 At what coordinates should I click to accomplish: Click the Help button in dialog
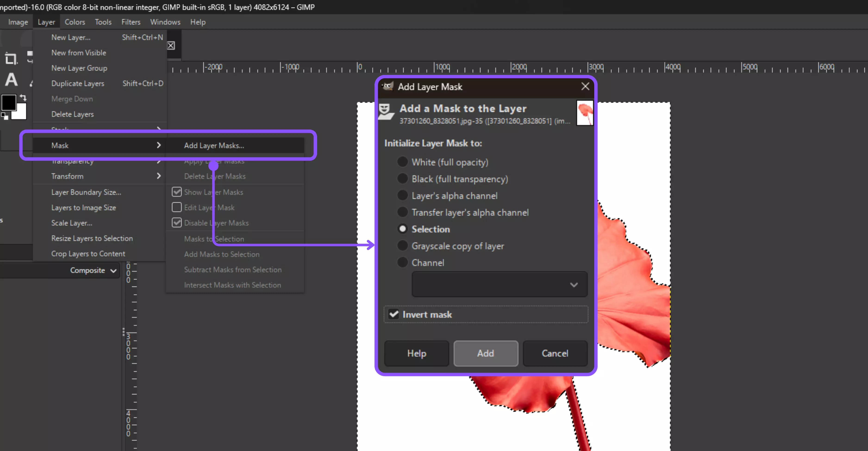[417, 353]
